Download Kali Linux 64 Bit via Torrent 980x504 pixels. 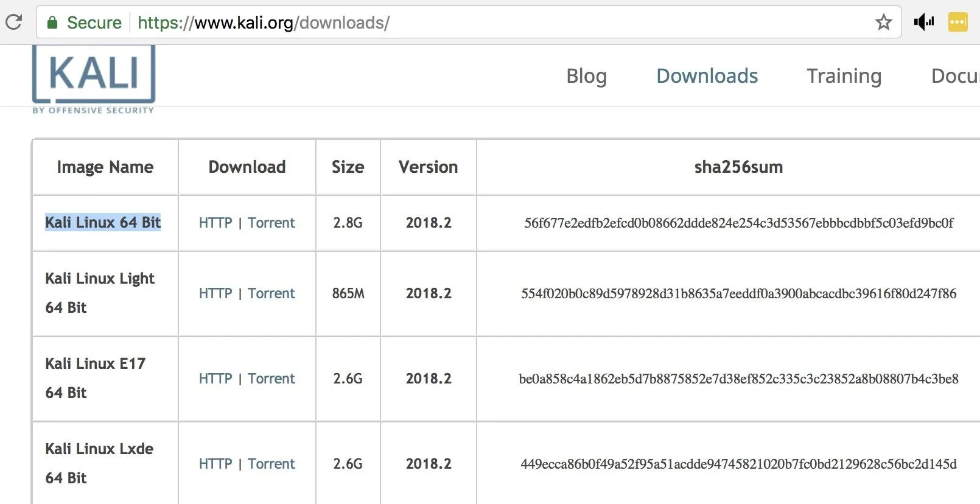tap(271, 223)
